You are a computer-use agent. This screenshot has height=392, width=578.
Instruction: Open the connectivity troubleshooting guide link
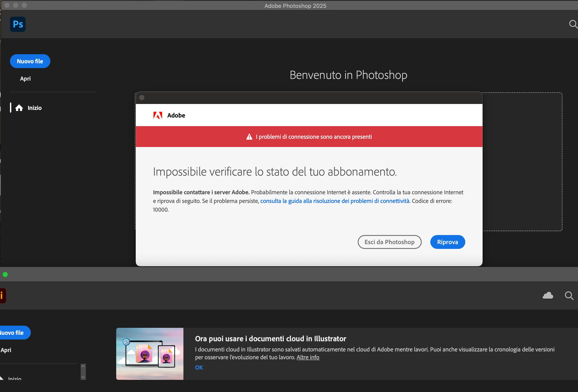335,201
